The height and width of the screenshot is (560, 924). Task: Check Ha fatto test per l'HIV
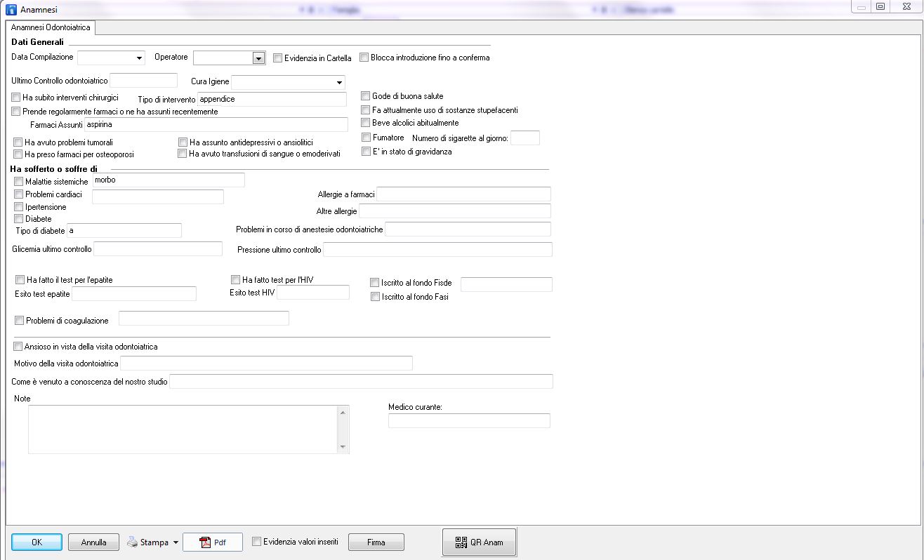236,280
